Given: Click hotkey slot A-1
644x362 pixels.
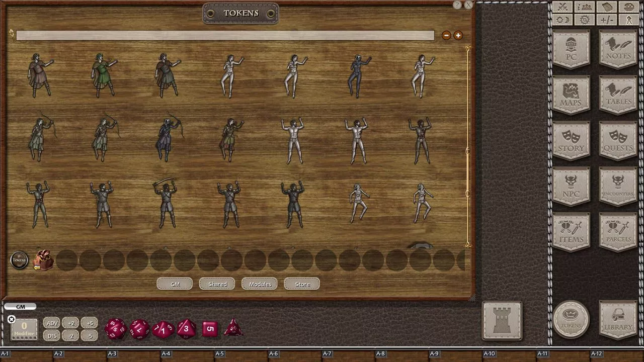Looking at the screenshot, I should pos(5,354).
